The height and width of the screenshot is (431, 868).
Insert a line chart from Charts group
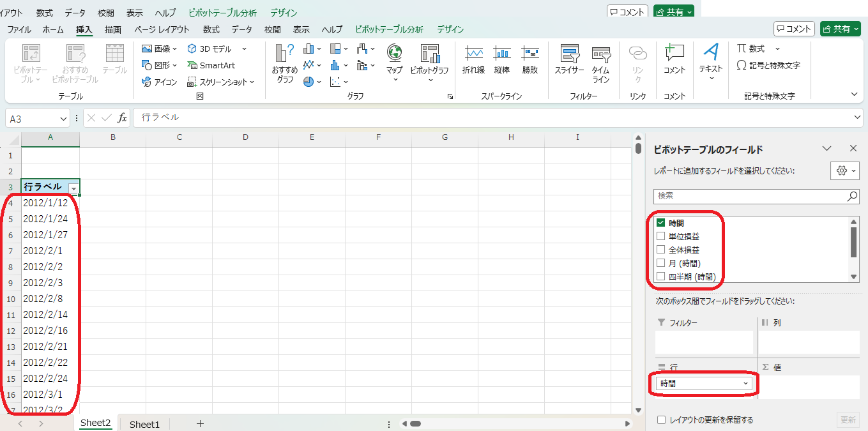(312, 65)
